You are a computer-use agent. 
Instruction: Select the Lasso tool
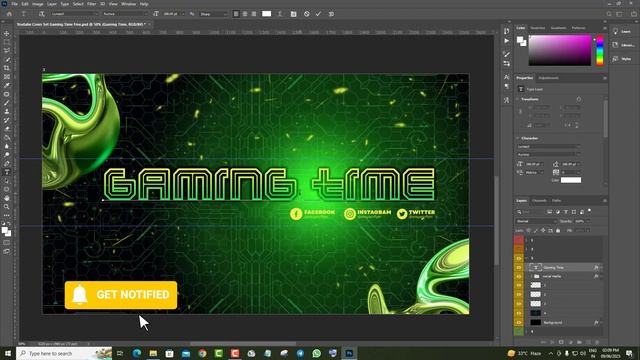(7, 51)
